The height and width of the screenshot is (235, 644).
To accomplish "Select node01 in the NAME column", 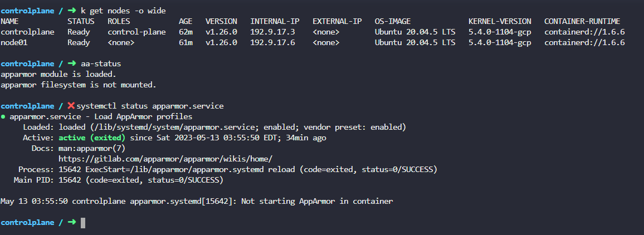I will [x=14, y=42].
